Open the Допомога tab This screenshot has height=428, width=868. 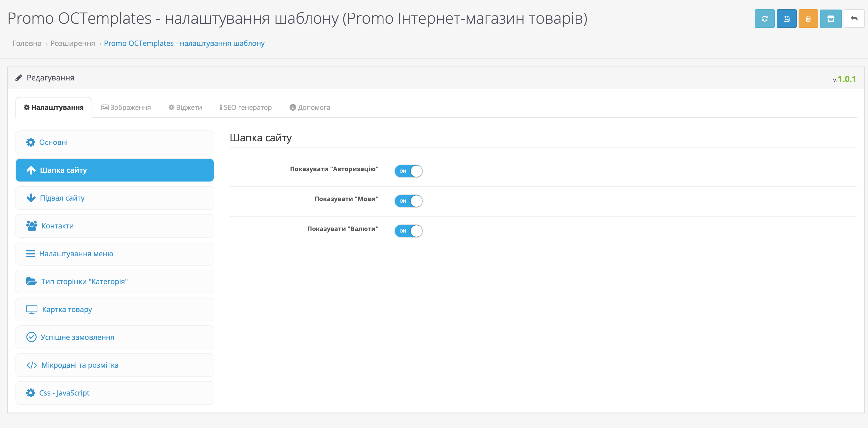point(310,108)
